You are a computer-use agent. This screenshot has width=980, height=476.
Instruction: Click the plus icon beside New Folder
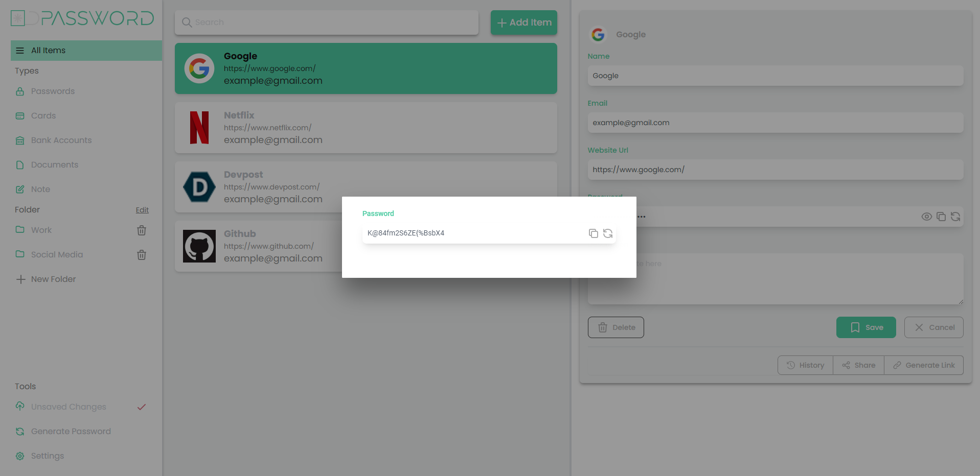(x=20, y=279)
